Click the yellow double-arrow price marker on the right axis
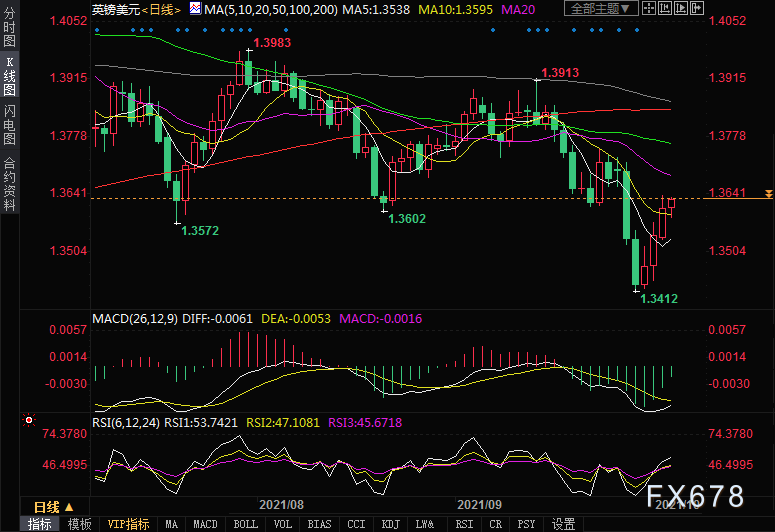The height and width of the screenshot is (532, 775). pyautogui.click(x=769, y=194)
